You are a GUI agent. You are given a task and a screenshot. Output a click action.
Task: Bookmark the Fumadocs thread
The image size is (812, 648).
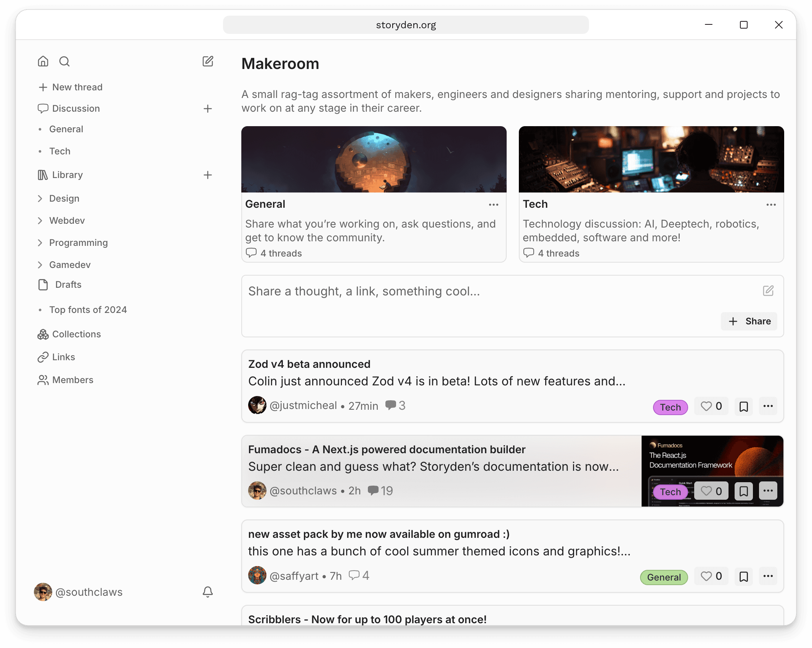click(743, 491)
